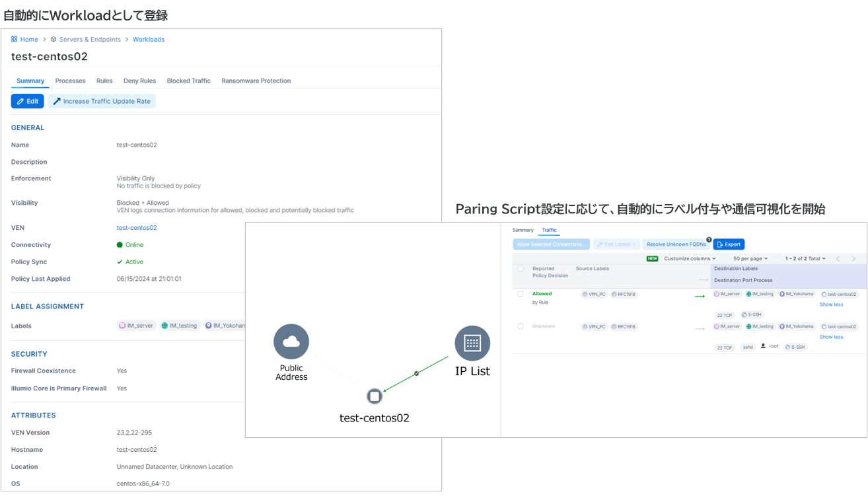
Task: Click the Export button
Action: [x=729, y=244]
